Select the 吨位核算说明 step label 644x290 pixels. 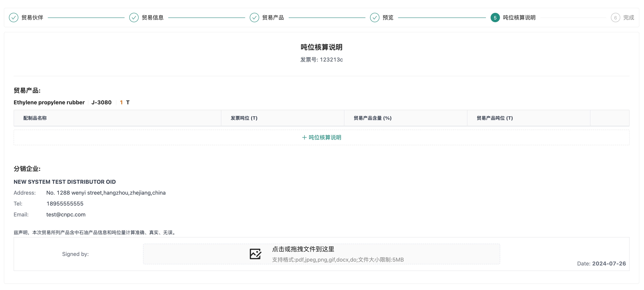pyautogui.click(x=519, y=18)
